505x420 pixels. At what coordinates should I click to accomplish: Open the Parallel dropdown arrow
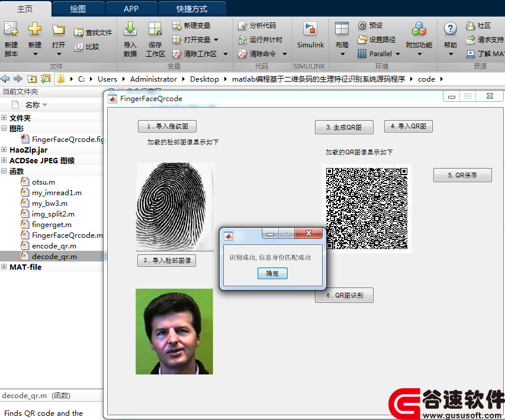pos(398,54)
